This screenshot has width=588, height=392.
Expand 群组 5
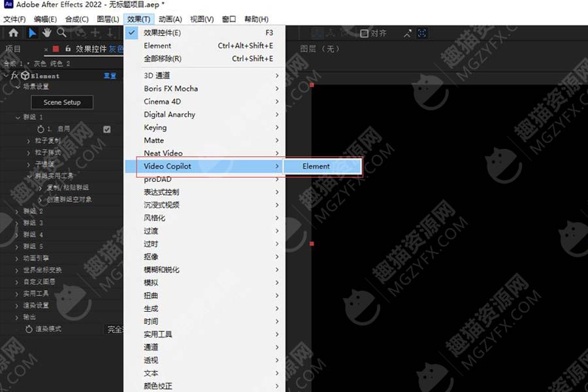point(17,247)
